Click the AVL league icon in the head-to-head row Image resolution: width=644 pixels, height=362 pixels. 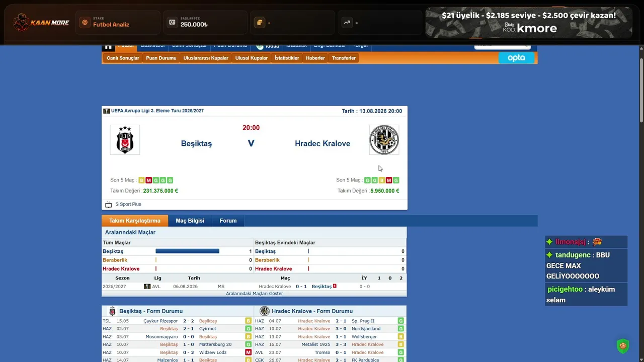(147, 287)
